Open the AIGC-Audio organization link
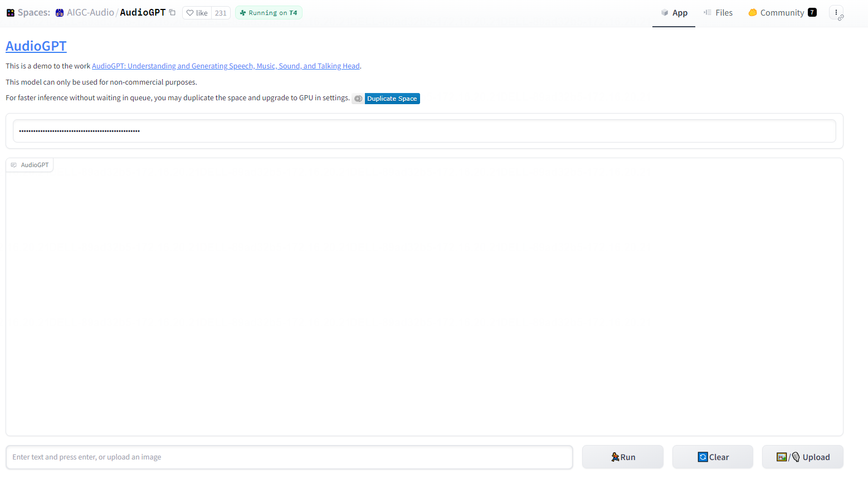Viewport: 868px width, 479px height. pyautogui.click(x=90, y=13)
